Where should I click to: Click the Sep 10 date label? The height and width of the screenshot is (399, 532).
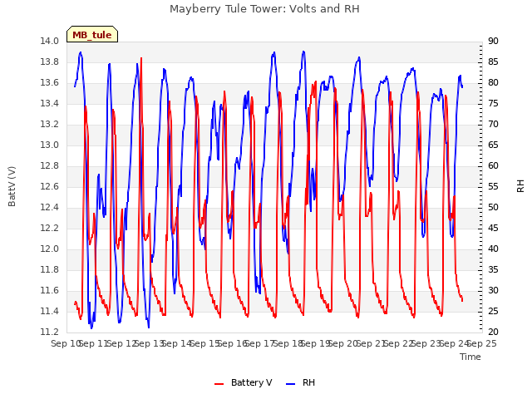click(x=66, y=343)
